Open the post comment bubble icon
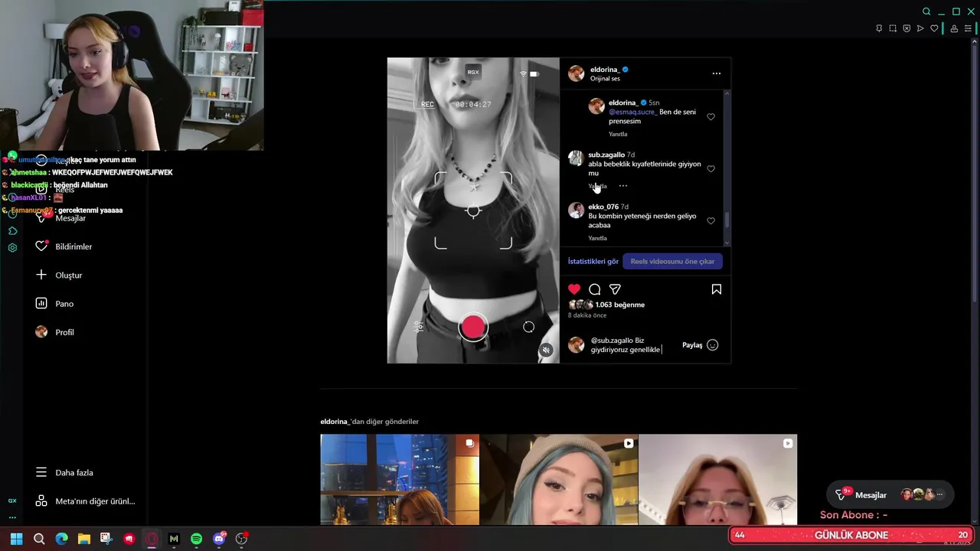980x551 pixels. (x=595, y=289)
